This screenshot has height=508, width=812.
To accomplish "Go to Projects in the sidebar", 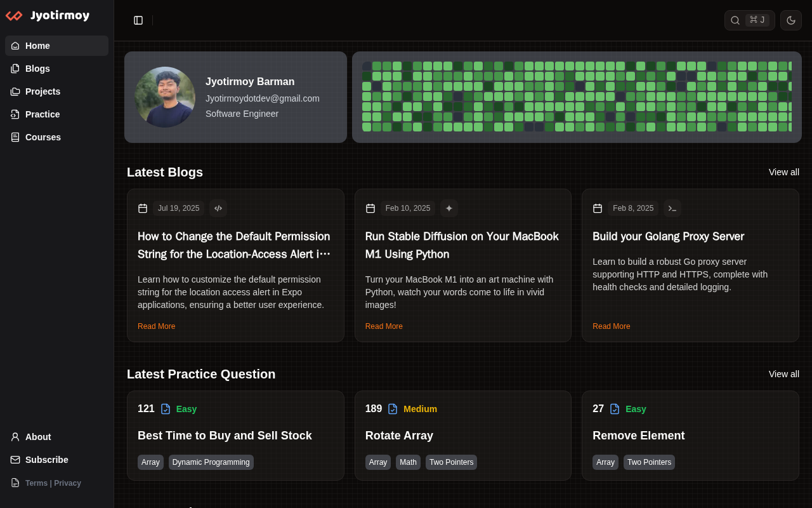I will point(43,91).
